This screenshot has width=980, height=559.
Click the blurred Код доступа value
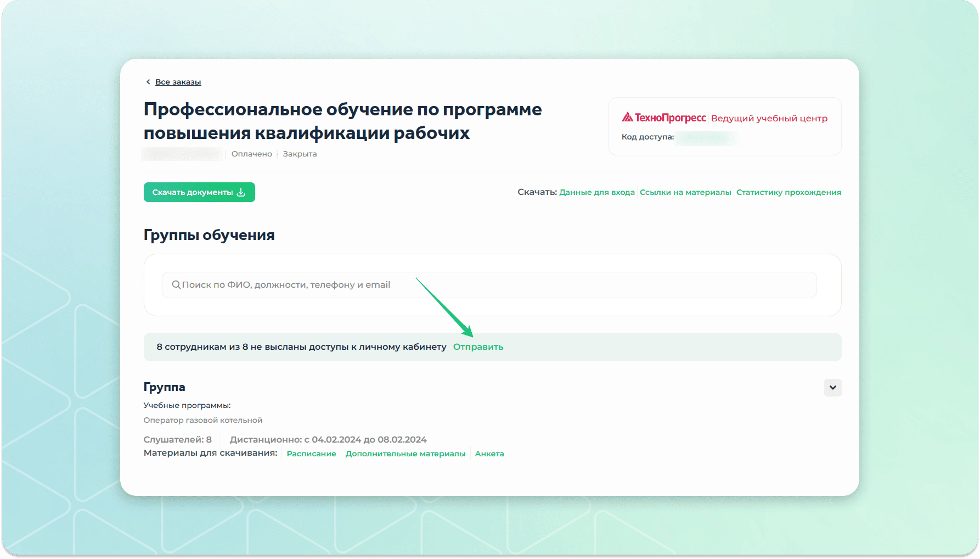coord(707,137)
